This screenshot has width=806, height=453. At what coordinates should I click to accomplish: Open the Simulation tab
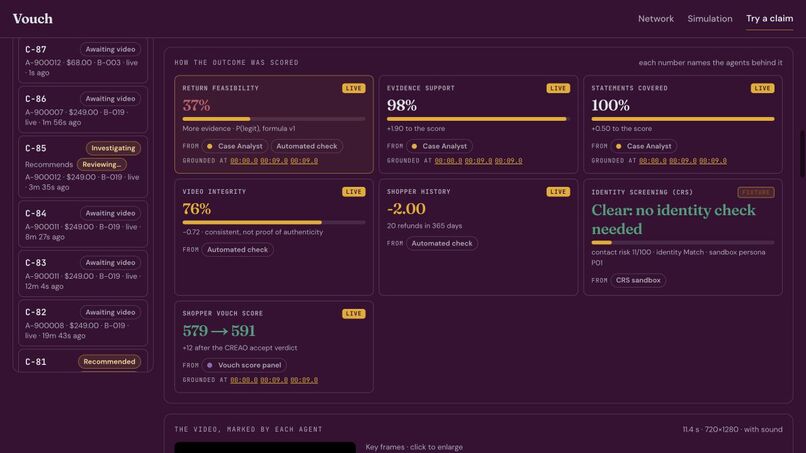[x=710, y=19]
